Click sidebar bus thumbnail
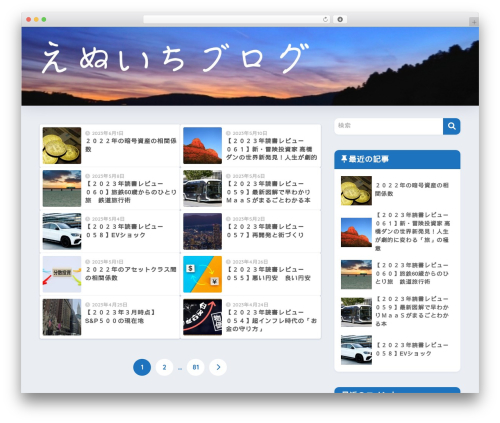Screen dimensions: 500x423 tap(356, 312)
